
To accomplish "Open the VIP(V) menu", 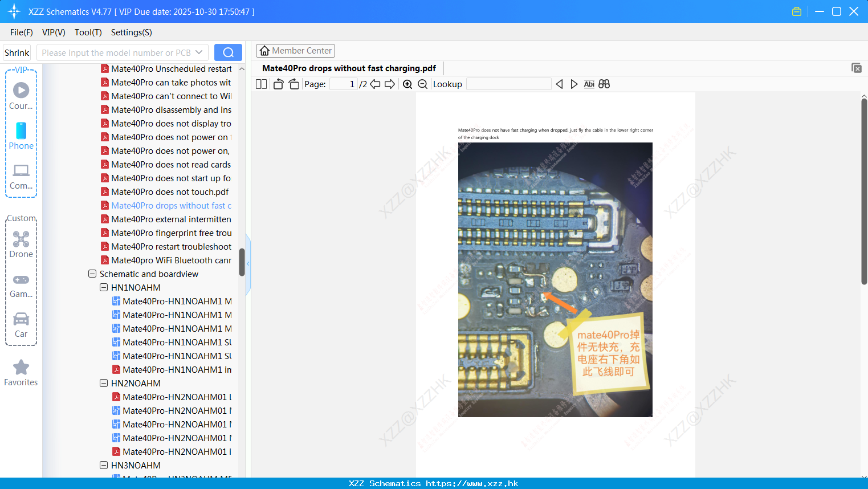I will point(54,32).
